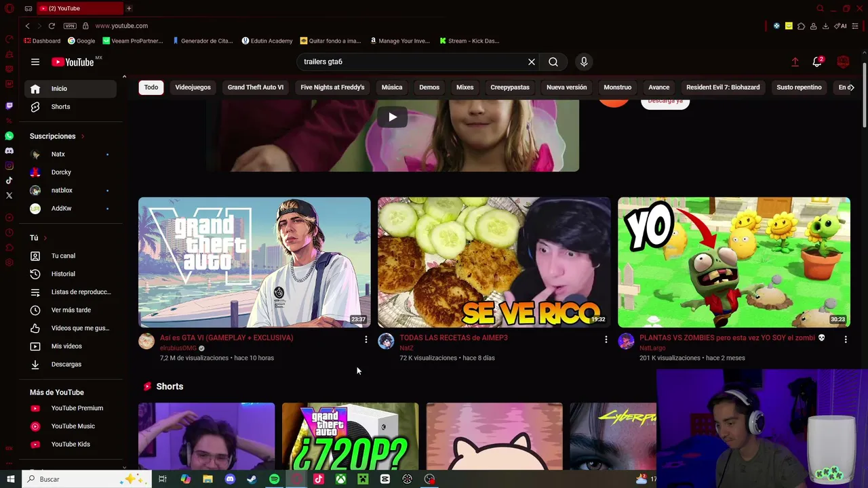868x488 pixels.
Task: Open the browser downloads icon
Action: pyautogui.click(x=825, y=26)
